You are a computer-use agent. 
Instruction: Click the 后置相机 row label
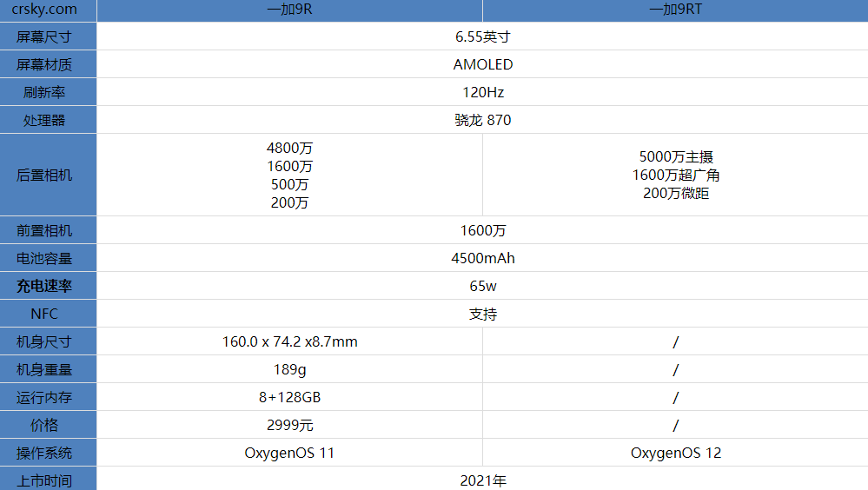pyautogui.click(x=44, y=175)
